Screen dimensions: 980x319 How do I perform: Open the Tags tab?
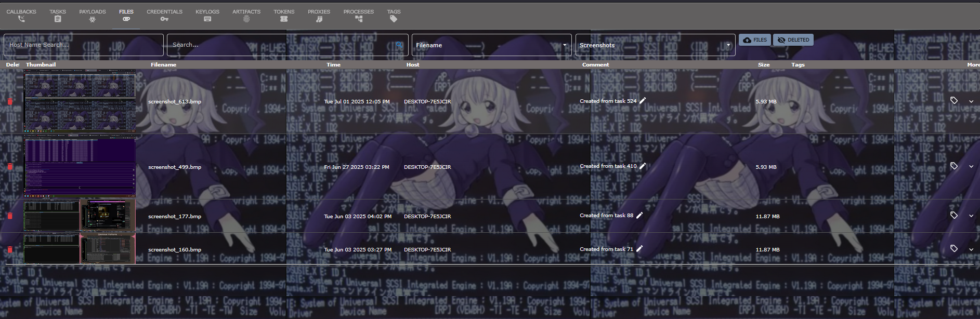pos(394,15)
